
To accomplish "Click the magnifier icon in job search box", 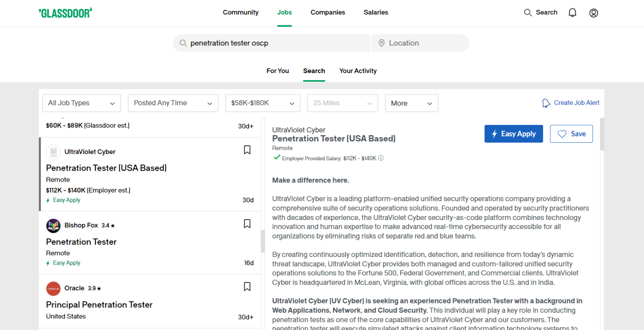I will (x=183, y=43).
